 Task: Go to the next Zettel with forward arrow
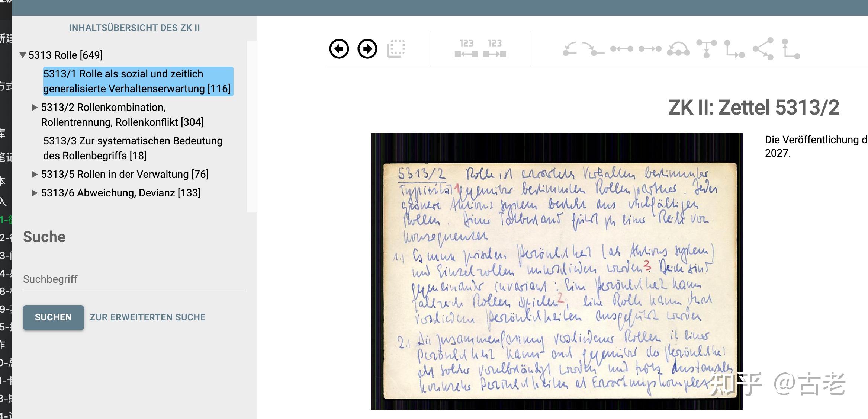(x=367, y=49)
